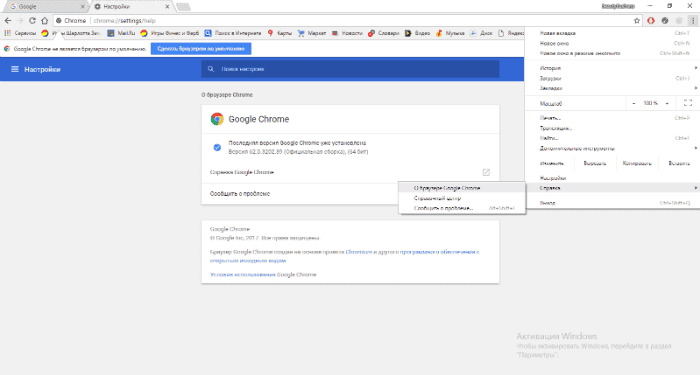Open the Chromium project link
Image resolution: width=700 pixels, height=375 pixels.
359,252
